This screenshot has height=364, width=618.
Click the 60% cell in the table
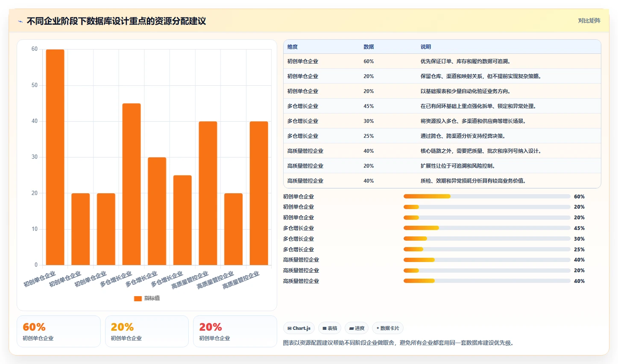tap(369, 61)
